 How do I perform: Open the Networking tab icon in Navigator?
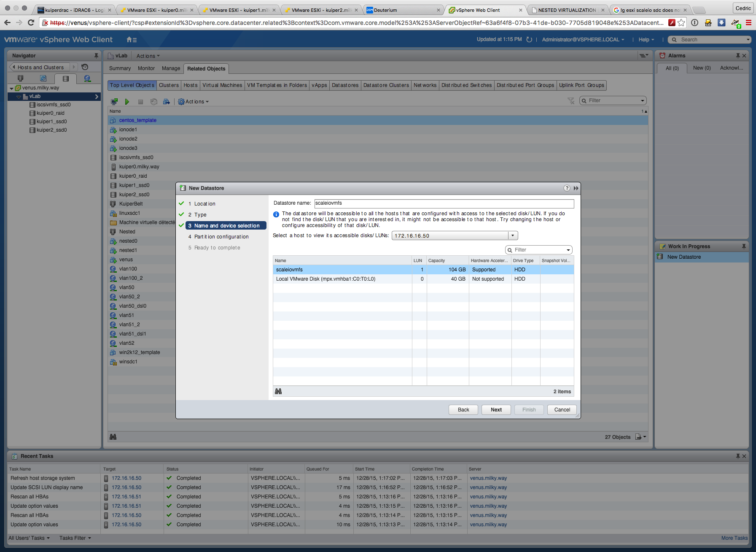[87, 78]
